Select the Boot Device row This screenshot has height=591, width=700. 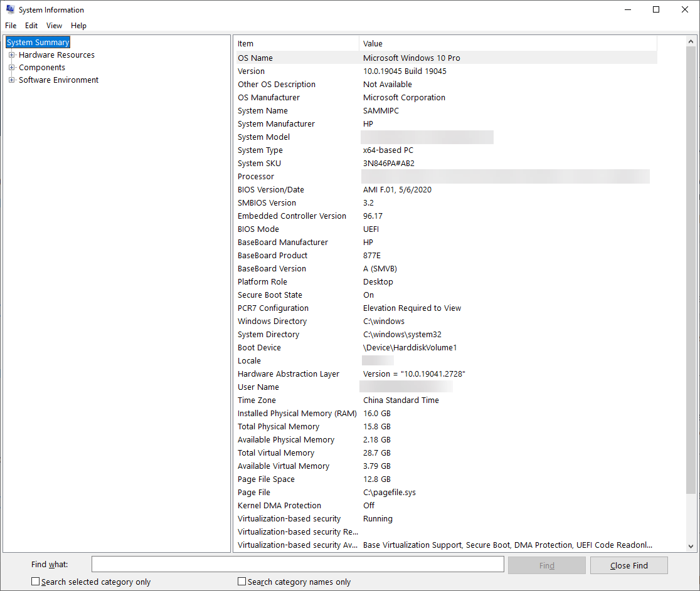[447, 347]
